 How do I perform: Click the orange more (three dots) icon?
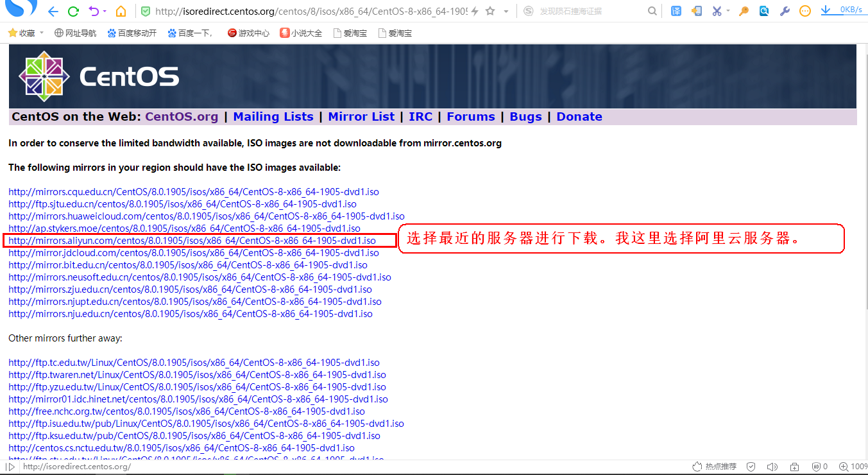(x=805, y=11)
